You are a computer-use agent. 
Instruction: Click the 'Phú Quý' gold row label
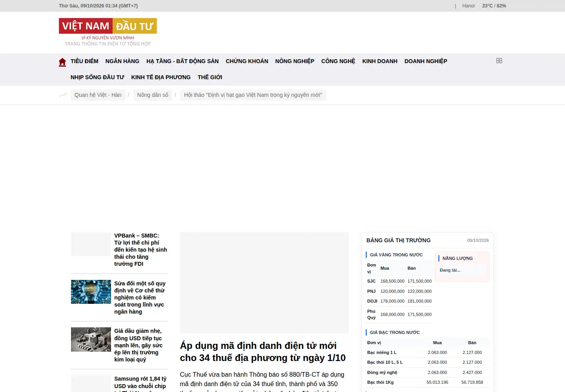[x=372, y=314]
